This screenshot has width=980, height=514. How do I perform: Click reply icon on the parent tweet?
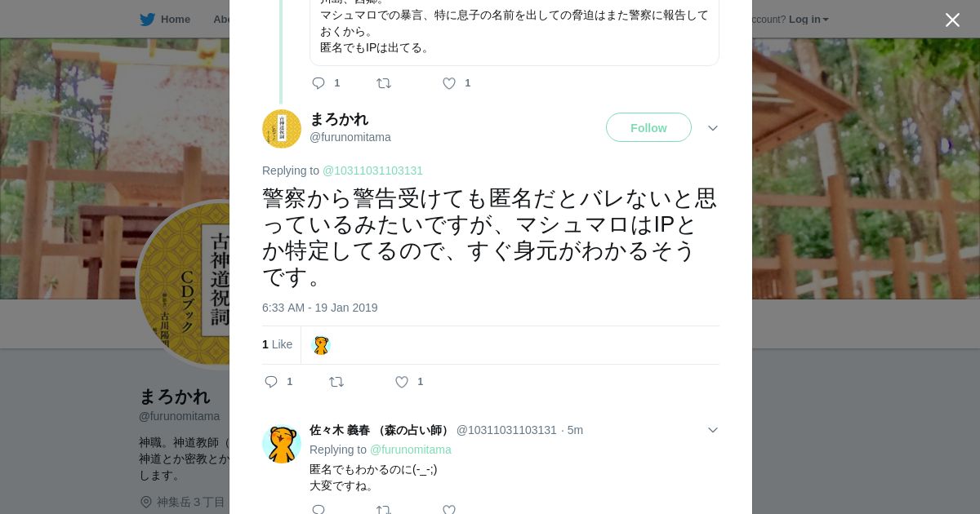tap(318, 83)
